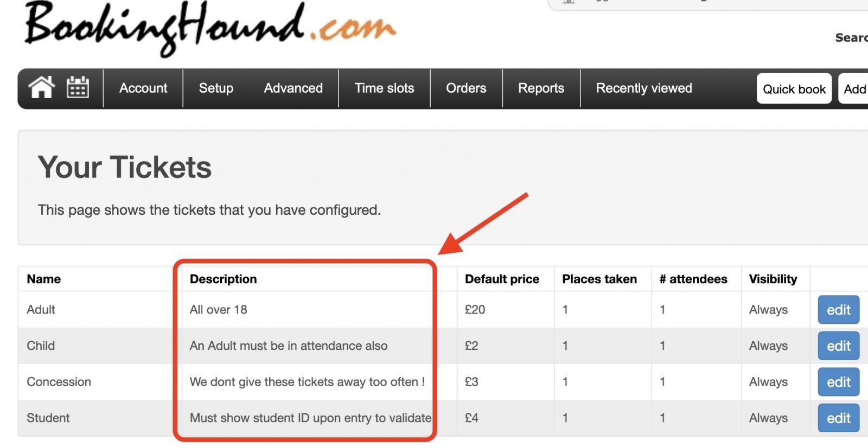Go to the Time slots menu

[384, 88]
